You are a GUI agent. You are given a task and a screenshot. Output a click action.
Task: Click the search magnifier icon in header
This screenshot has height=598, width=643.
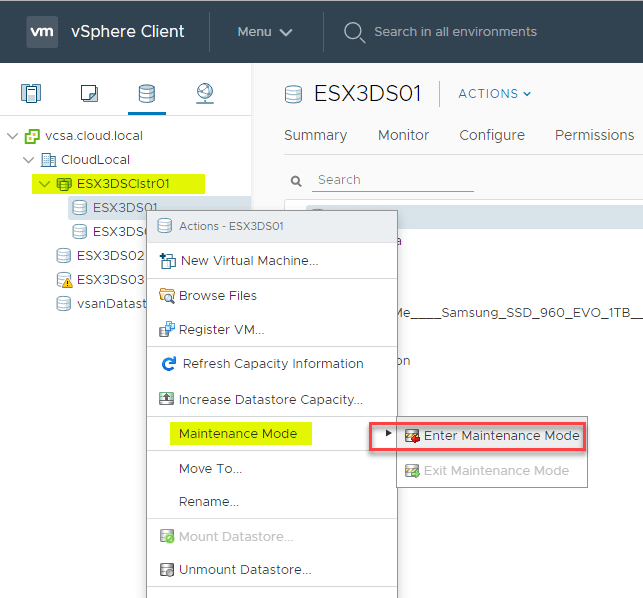tap(354, 32)
